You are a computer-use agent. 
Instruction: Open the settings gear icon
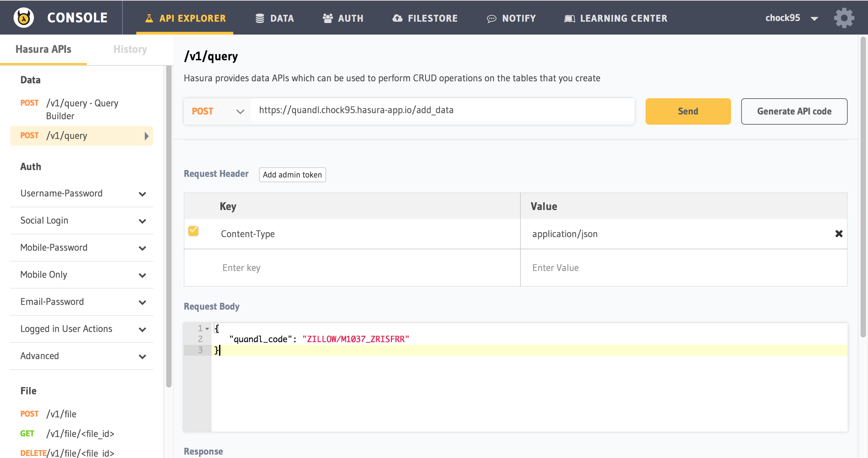pyautogui.click(x=844, y=18)
